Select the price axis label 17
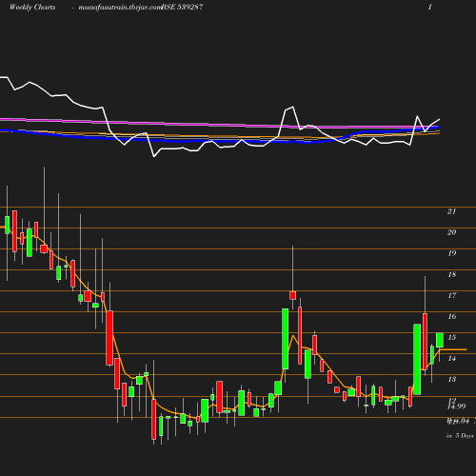This screenshot has height=476, width=476. pyautogui.click(x=451, y=295)
